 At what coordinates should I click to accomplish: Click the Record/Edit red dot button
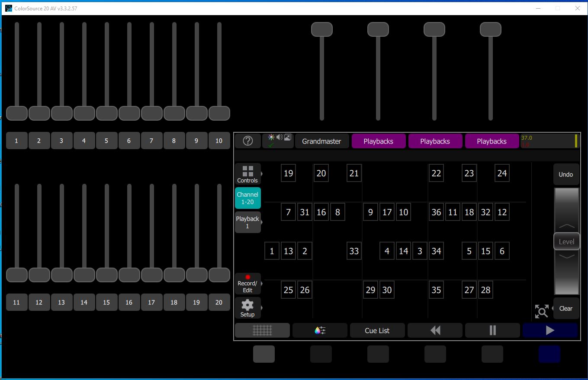pyautogui.click(x=247, y=284)
